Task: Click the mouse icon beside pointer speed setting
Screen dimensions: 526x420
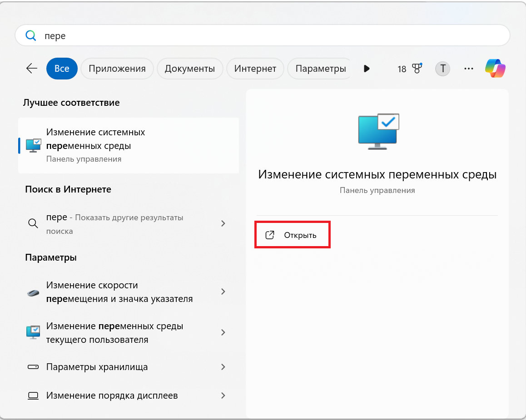Action: [x=33, y=292]
